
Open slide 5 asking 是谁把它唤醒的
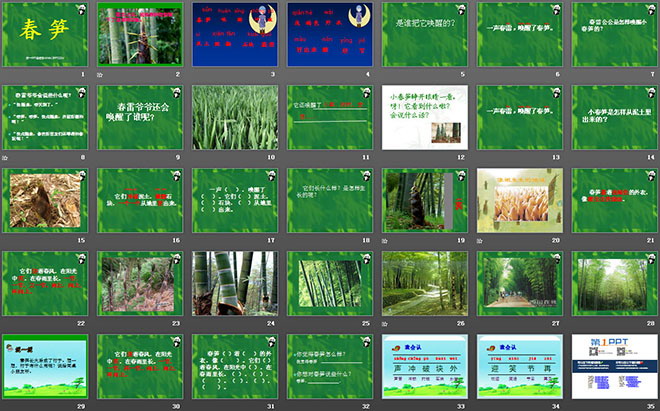click(424, 35)
